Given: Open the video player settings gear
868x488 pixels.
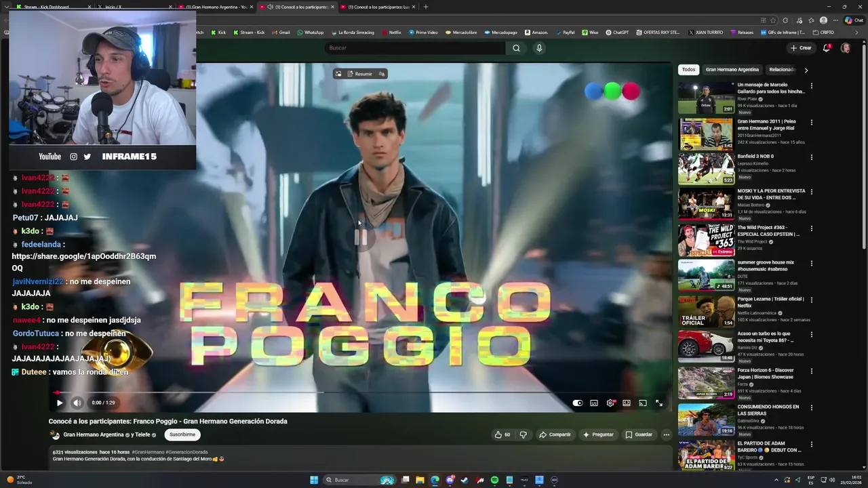Looking at the screenshot, I should point(610,403).
